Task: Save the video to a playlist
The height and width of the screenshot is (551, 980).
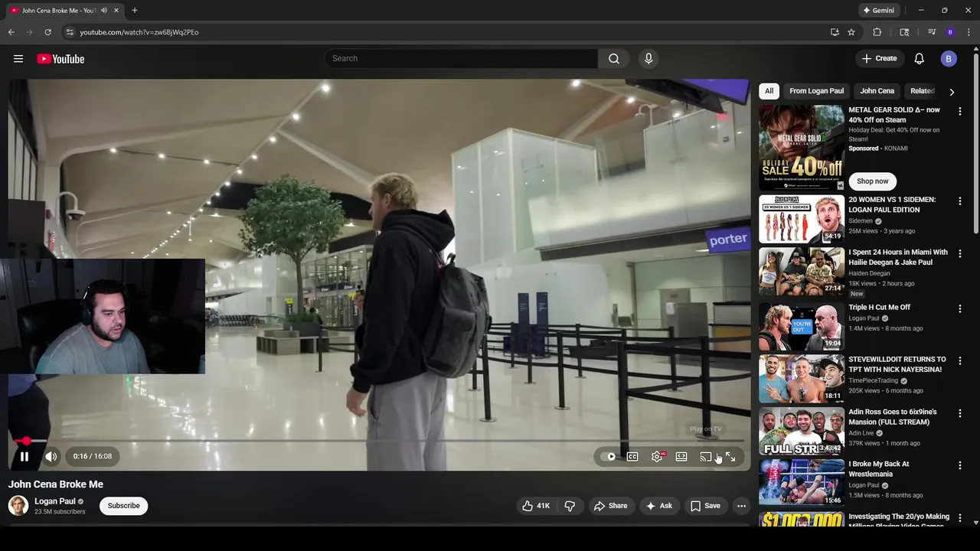Action: click(705, 506)
